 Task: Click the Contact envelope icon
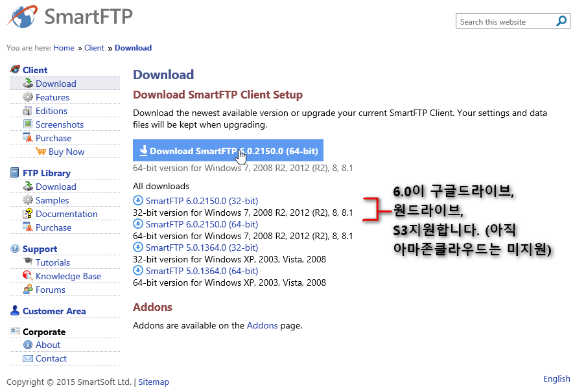click(x=28, y=358)
